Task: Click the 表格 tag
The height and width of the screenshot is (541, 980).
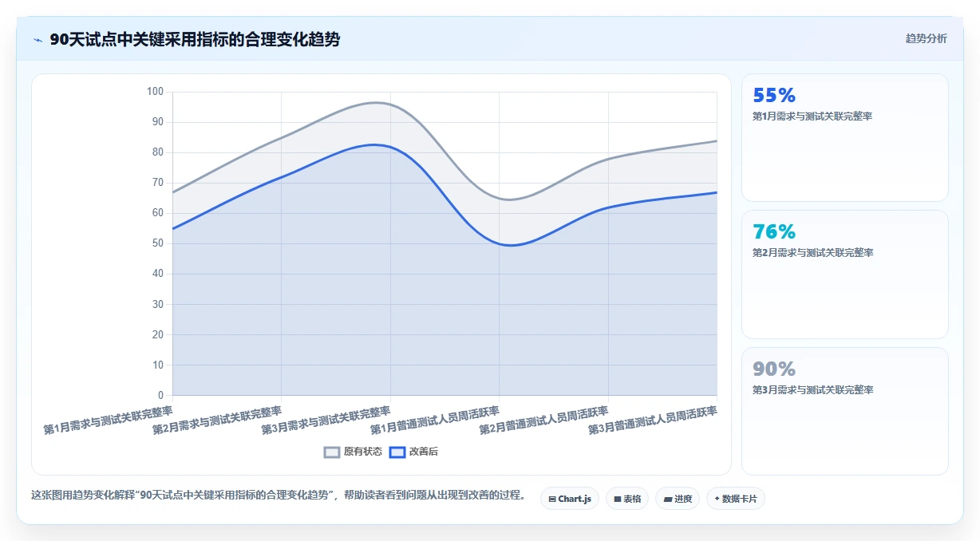Action: click(627, 499)
